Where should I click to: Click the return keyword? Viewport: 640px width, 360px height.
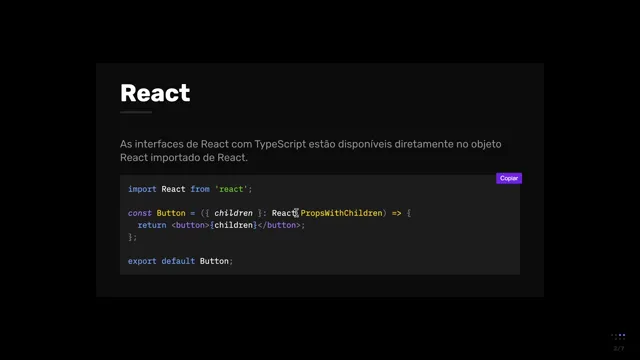click(152, 225)
